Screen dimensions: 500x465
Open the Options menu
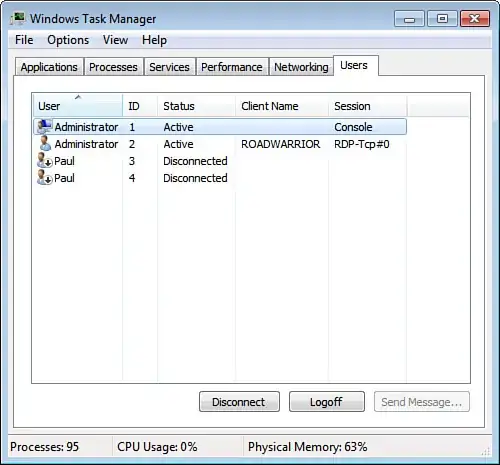68,40
